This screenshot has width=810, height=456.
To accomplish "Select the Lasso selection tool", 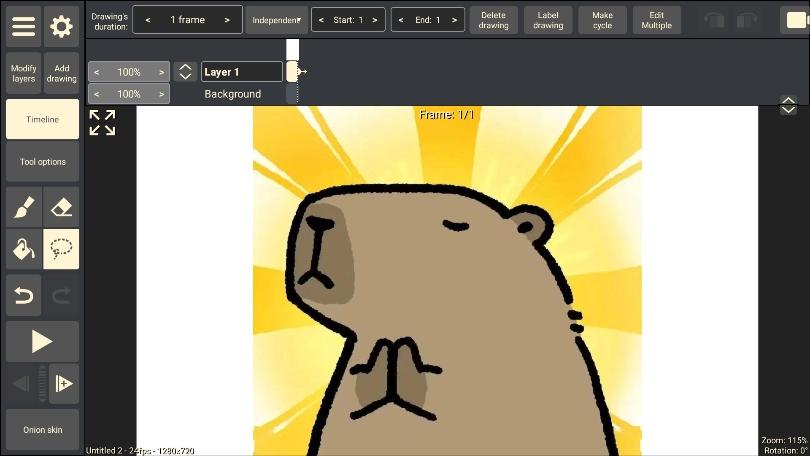I will 62,249.
